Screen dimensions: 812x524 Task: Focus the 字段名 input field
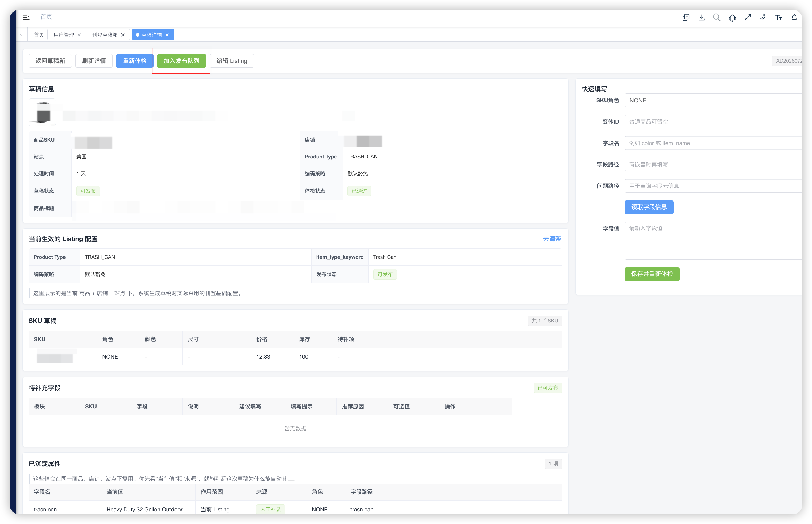[x=713, y=143]
